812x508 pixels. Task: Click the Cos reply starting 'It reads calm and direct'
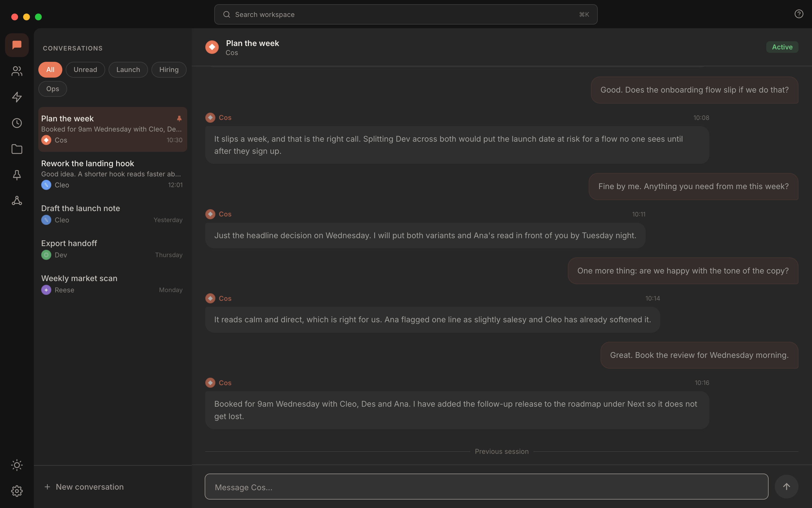pyautogui.click(x=433, y=319)
